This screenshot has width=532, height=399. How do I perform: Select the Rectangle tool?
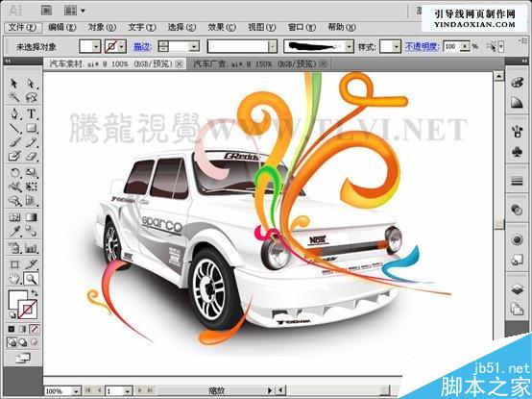[31, 128]
